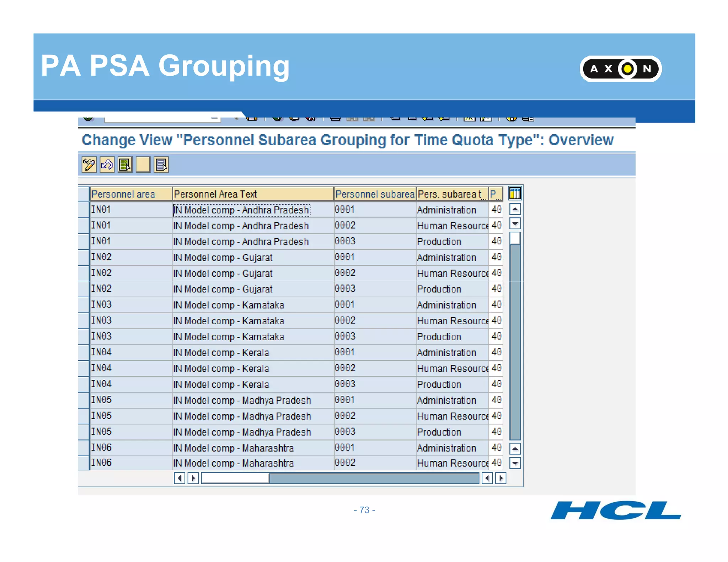Click the Undo Change arrow icon
This screenshot has height=562, width=728.
click(x=107, y=165)
